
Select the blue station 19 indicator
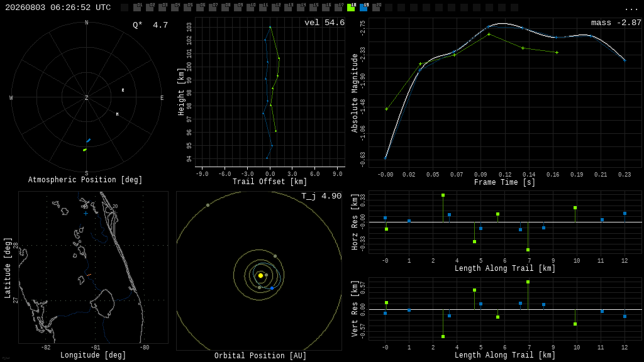point(364,8)
